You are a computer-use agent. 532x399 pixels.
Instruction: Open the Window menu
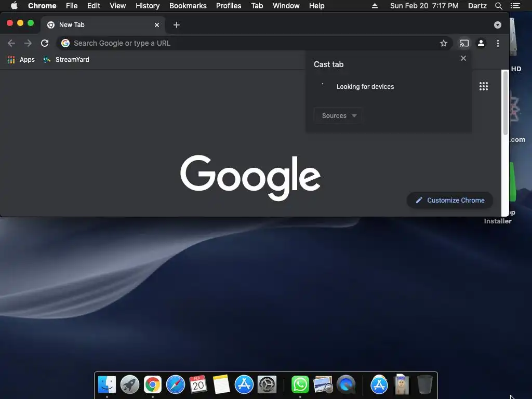286,6
